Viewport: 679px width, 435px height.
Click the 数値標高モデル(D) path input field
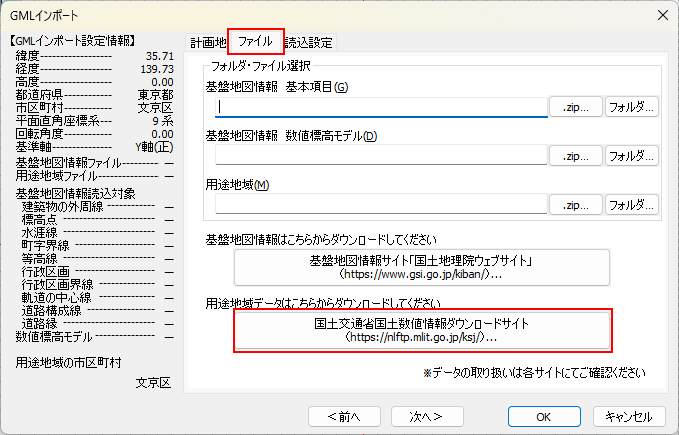click(381, 155)
